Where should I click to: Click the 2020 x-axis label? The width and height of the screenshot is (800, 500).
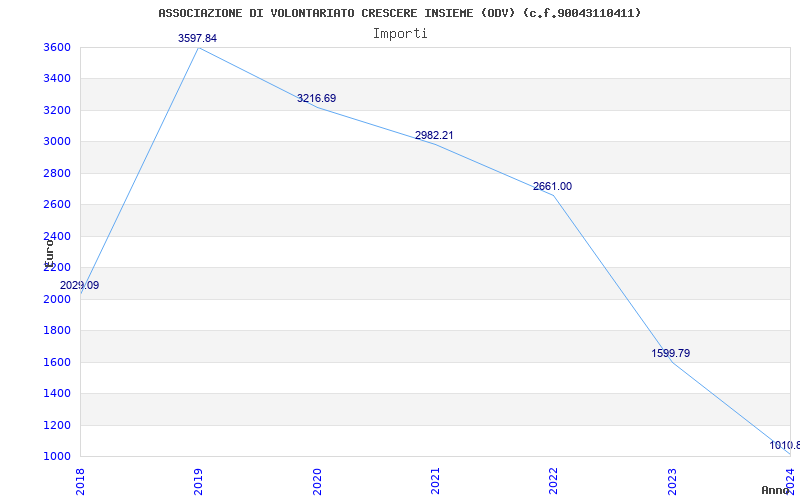pyautogui.click(x=317, y=481)
